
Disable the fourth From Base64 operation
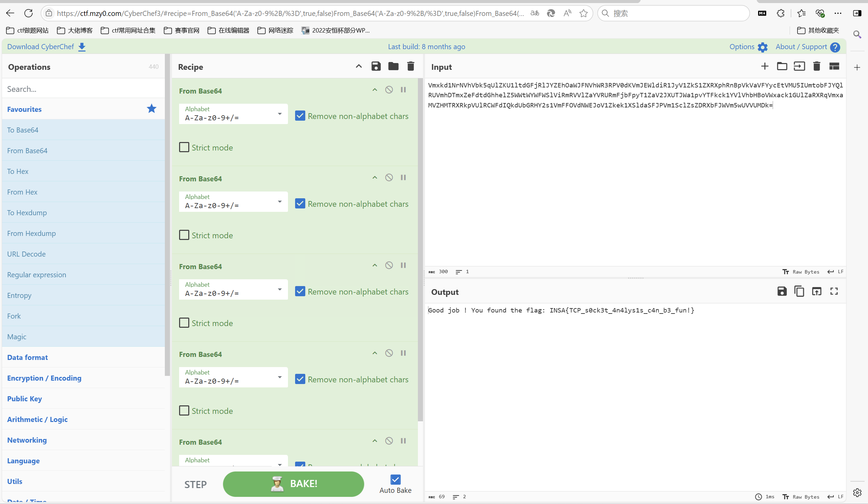click(x=389, y=353)
